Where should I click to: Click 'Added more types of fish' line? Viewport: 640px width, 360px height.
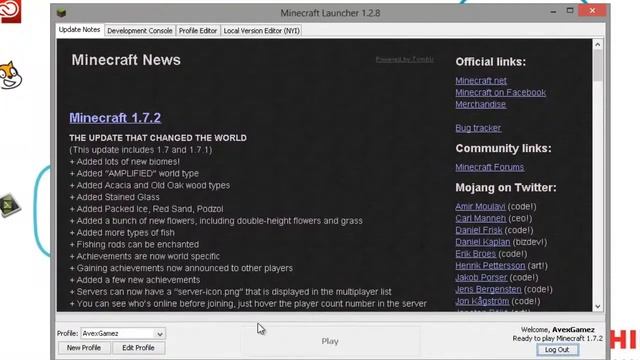coord(122,233)
